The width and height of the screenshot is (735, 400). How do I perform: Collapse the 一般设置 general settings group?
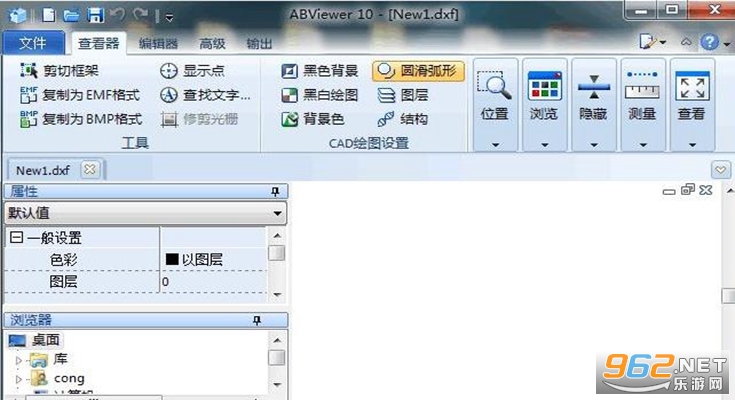click(x=16, y=237)
